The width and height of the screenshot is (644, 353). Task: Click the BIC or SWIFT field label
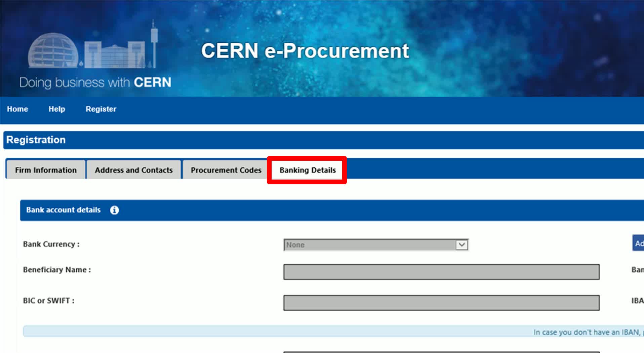[x=48, y=301]
